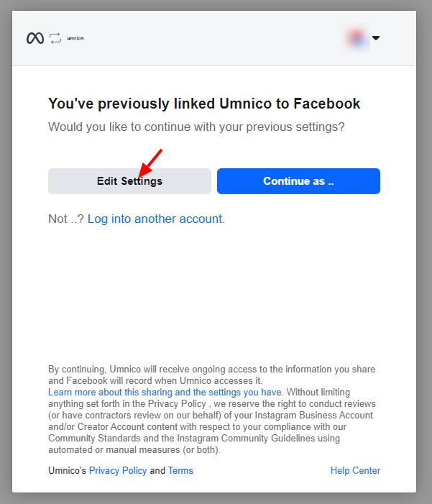Click the Meta infinity logo
Viewport: 432px width, 504px height.
[35, 38]
